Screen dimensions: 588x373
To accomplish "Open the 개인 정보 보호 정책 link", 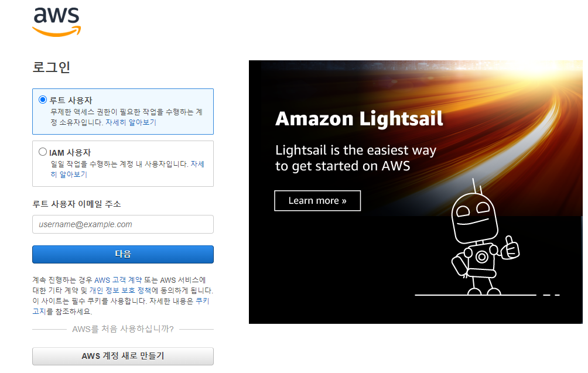I will coord(121,290).
